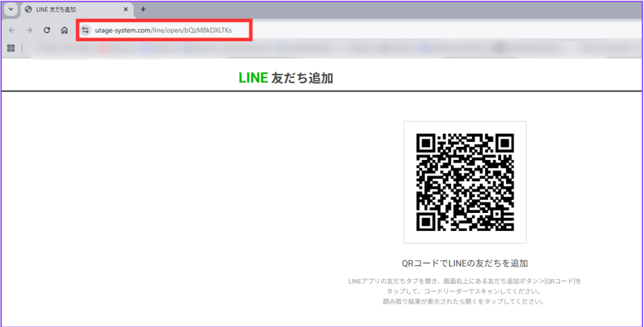644x327 pixels.
Task: Open the apps grid in bookmarks bar
Action: (x=11, y=49)
